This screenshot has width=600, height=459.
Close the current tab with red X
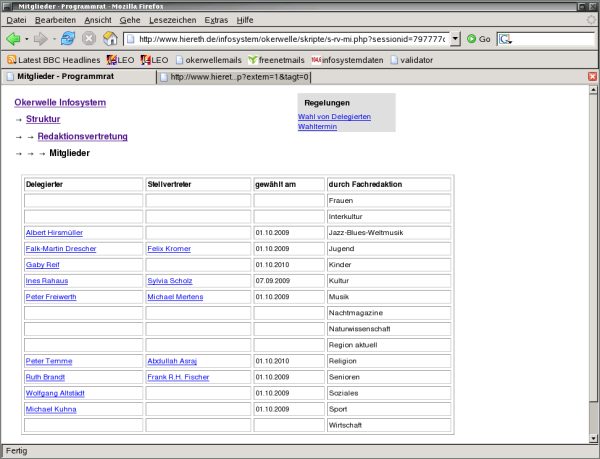(x=592, y=76)
